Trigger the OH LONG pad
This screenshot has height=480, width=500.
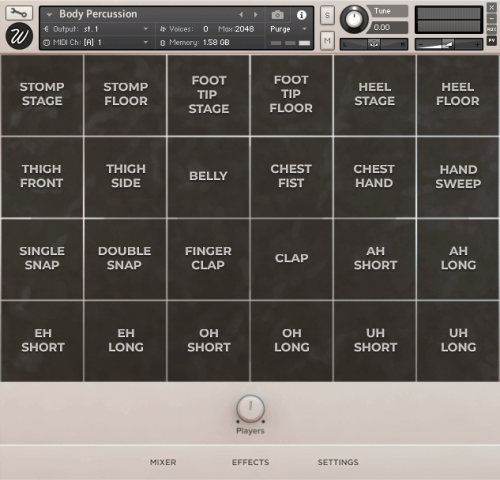coord(291,341)
